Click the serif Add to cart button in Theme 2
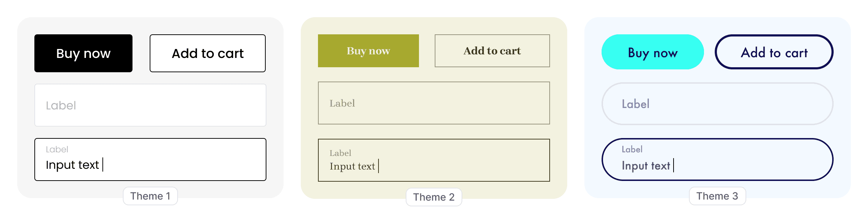The height and width of the screenshot is (216, 868). tap(492, 51)
